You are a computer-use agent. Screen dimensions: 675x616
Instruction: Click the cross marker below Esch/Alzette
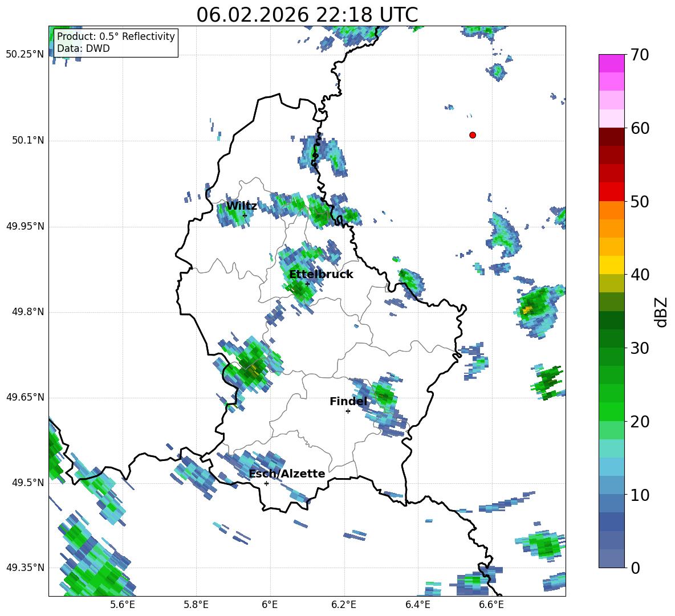[266, 483]
